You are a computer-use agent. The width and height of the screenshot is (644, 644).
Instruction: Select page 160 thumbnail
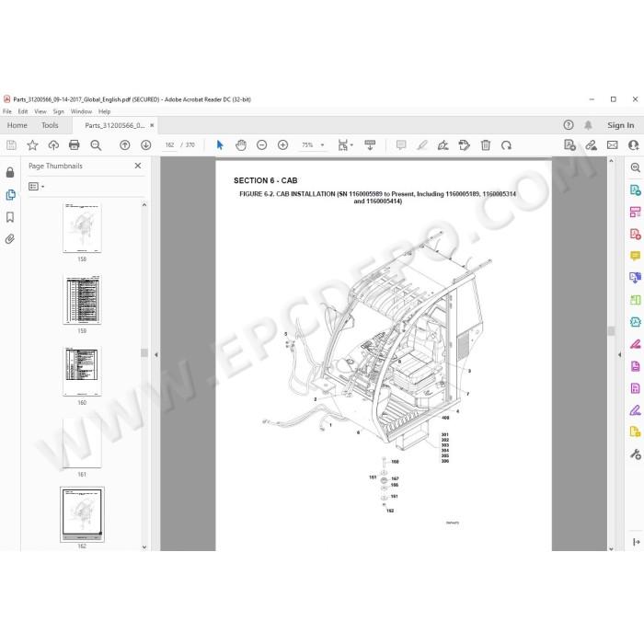pyautogui.click(x=82, y=372)
